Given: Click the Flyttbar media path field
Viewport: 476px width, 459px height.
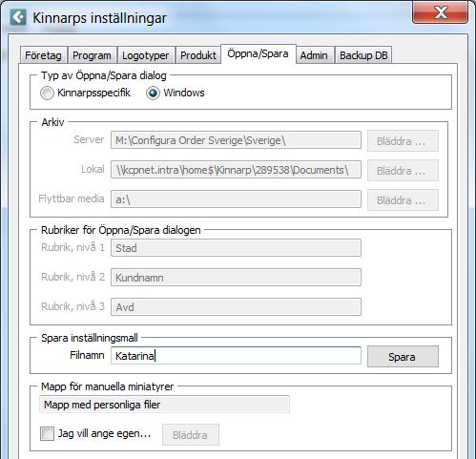Looking at the screenshot, I should coord(236,199).
